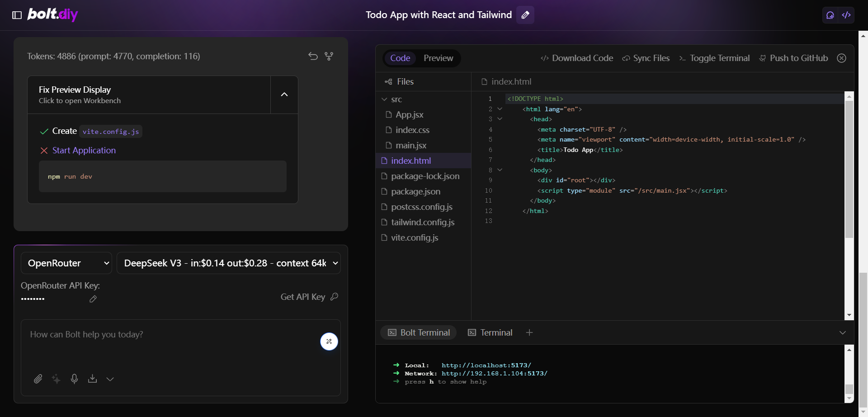Open vite.config.js in the file tree
Screen dimensions: 868x417
[423, 237]
